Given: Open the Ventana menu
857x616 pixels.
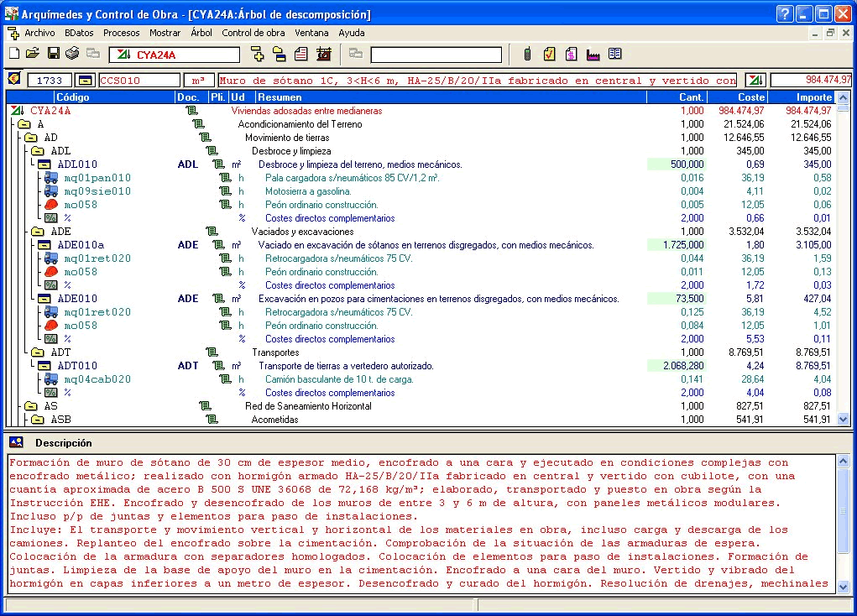Looking at the screenshot, I should coord(311,33).
